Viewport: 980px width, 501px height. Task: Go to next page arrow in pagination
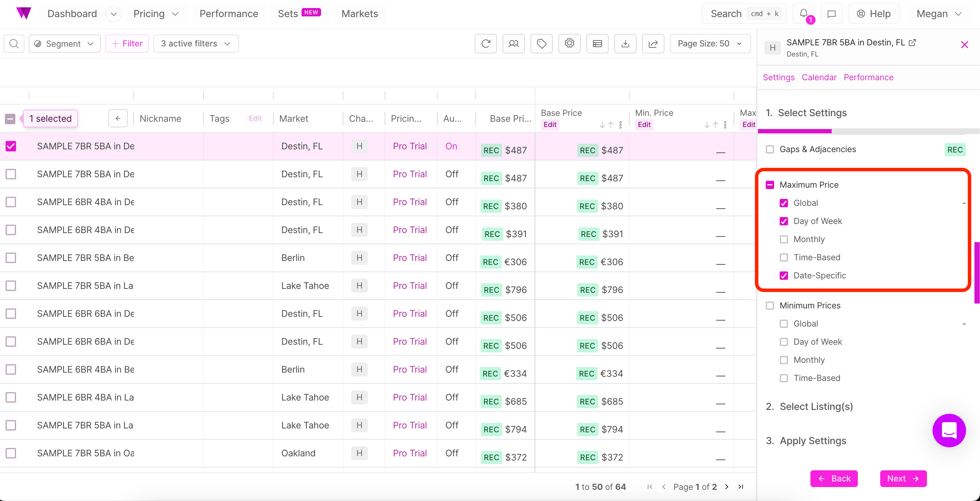[727, 487]
